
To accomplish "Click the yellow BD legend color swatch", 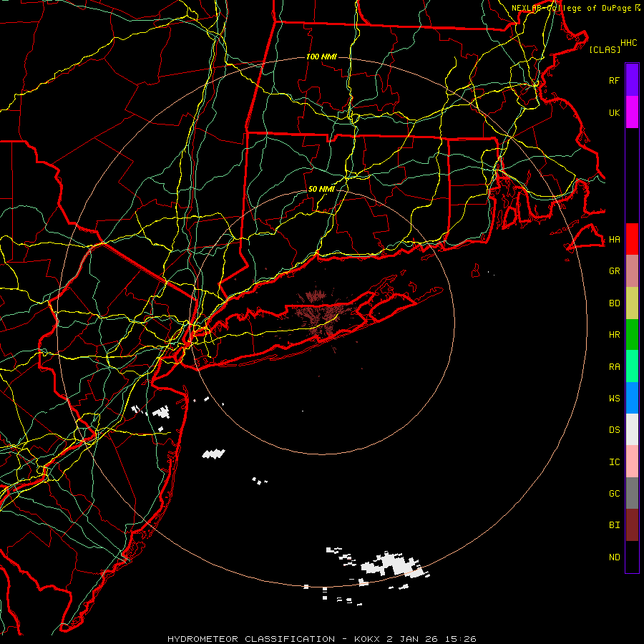I will tap(632, 303).
